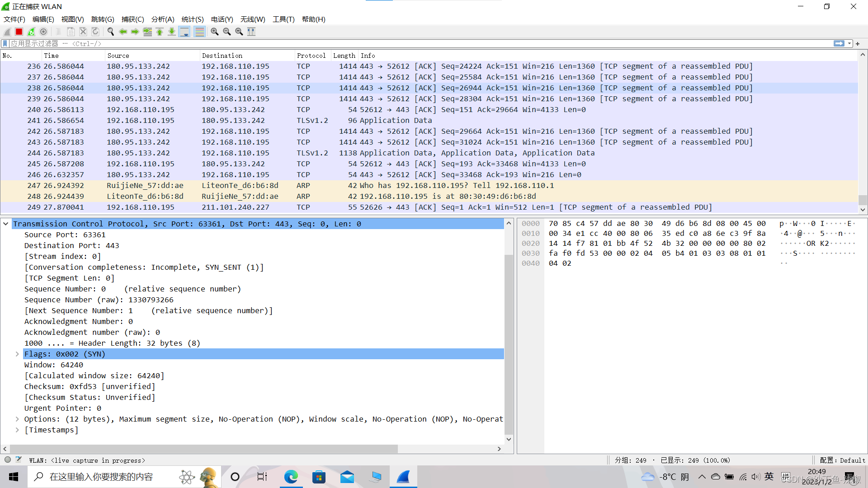Click the display filter bookmark icon
Screen dimensions: 868x488
(x=5, y=43)
